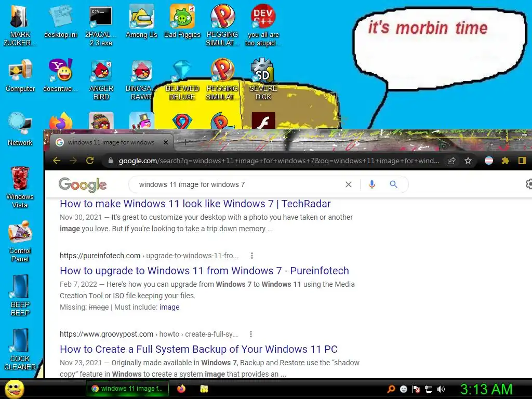Click the orange search tray icon
The height and width of the screenshot is (399, 532).
tap(391, 389)
